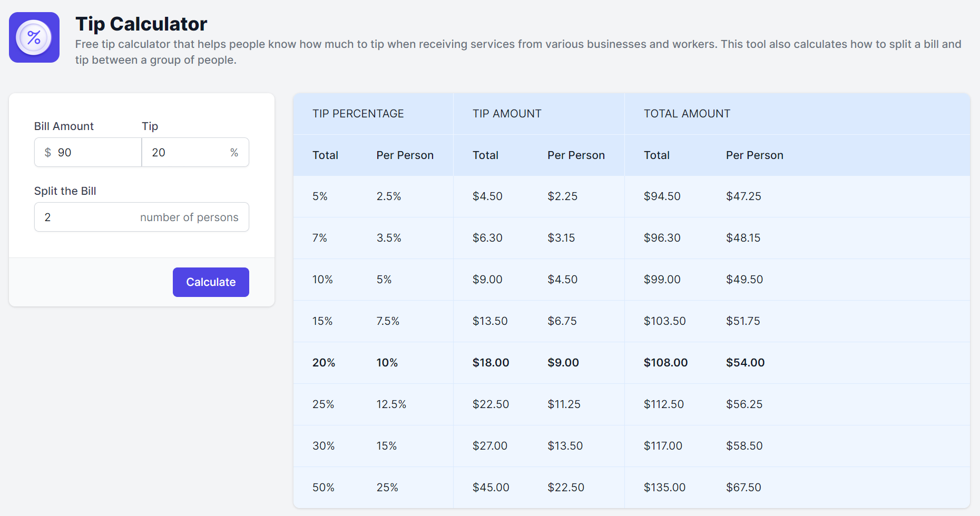
Task: Click the $135.00 total in 50% row
Action: [664, 488]
